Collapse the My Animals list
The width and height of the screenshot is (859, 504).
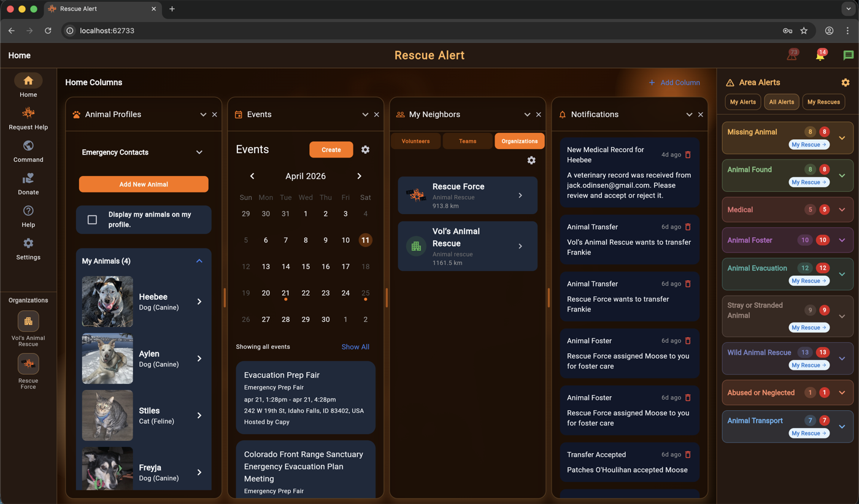(x=199, y=261)
